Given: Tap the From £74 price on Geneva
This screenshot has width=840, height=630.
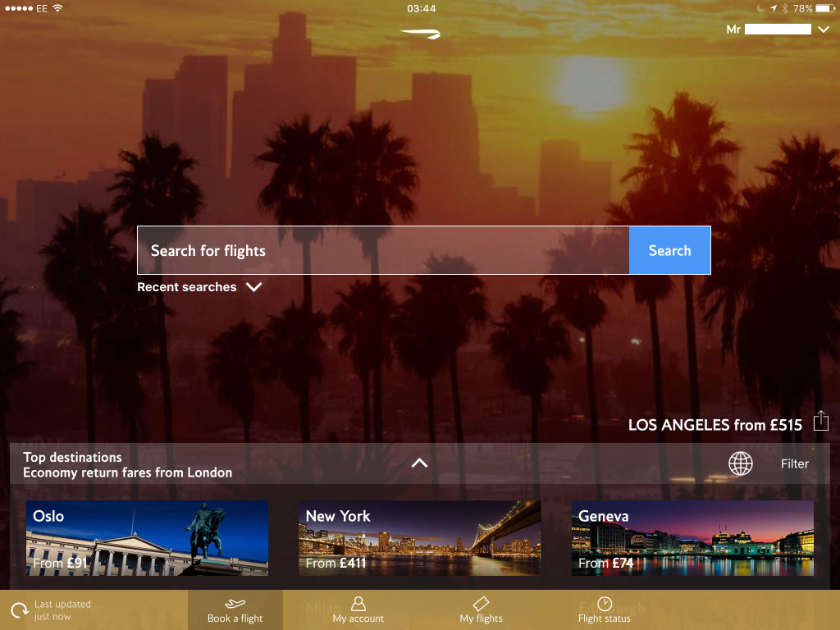Looking at the screenshot, I should pyautogui.click(x=606, y=563).
